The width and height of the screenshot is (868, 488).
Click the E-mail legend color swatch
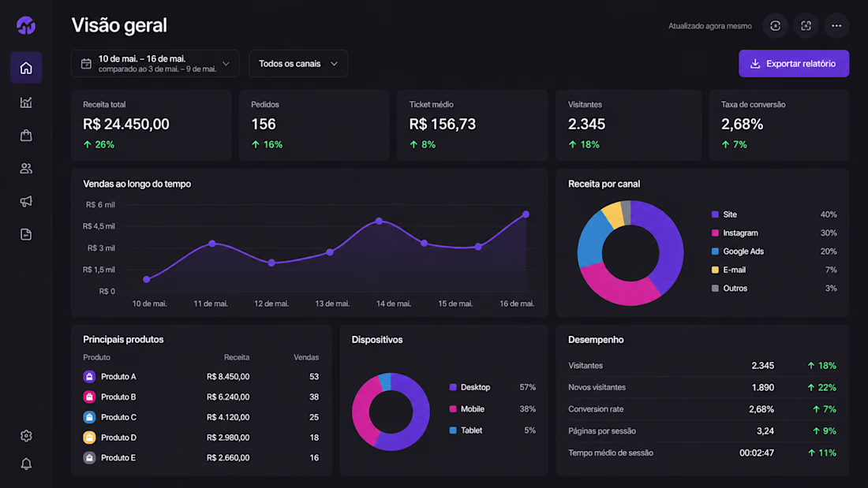click(715, 270)
